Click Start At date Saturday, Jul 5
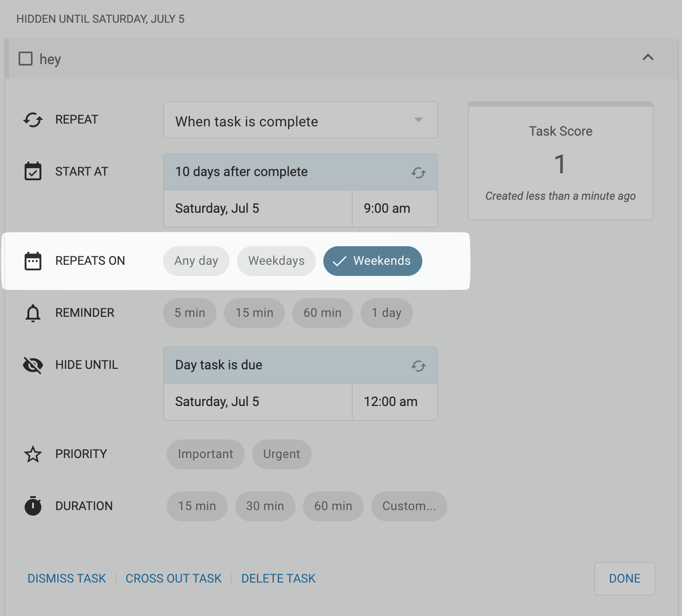Screen dimensions: 682x616 pyautogui.click(x=258, y=209)
